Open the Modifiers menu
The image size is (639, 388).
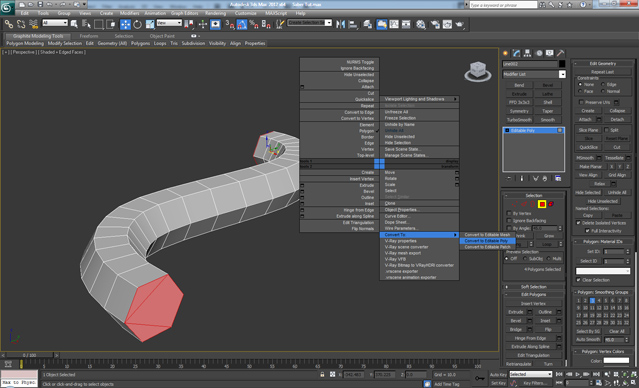point(130,13)
